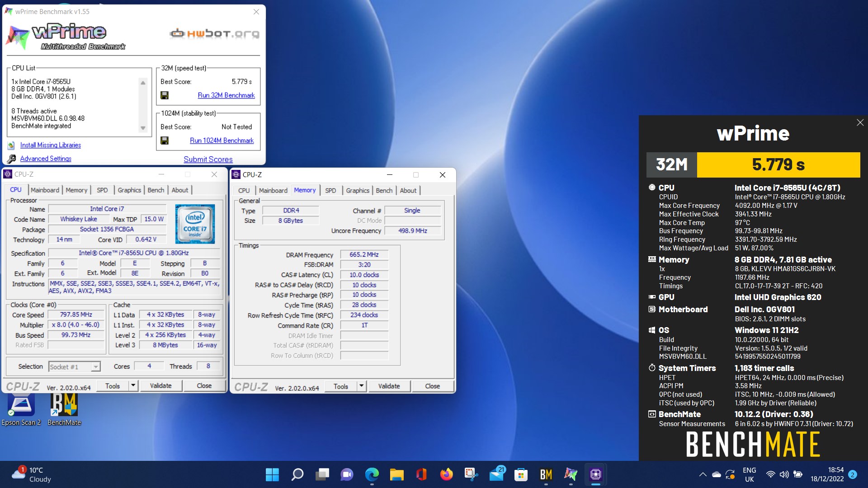The height and width of the screenshot is (488, 868).
Task: Click the Install Missing Libraries link
Action: (51, 145)
